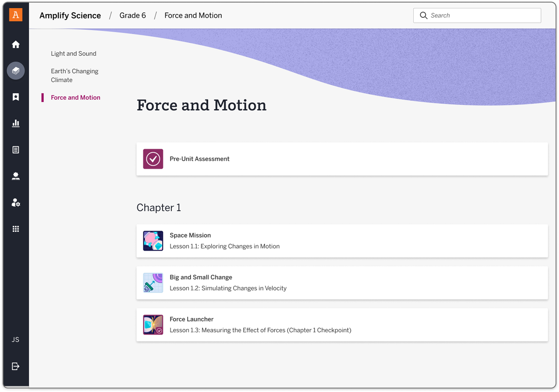Go to Home via sidebar icon

point(16,44)
